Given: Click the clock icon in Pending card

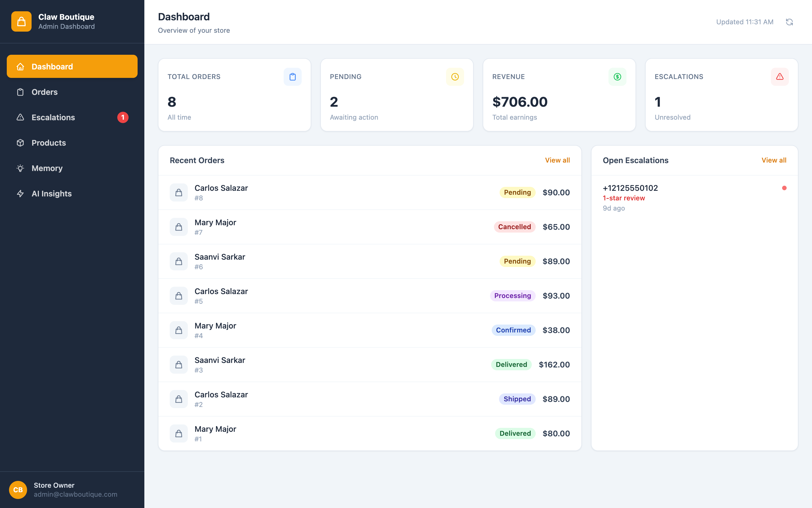Looking at the screenshot, I should coord(455,76).
